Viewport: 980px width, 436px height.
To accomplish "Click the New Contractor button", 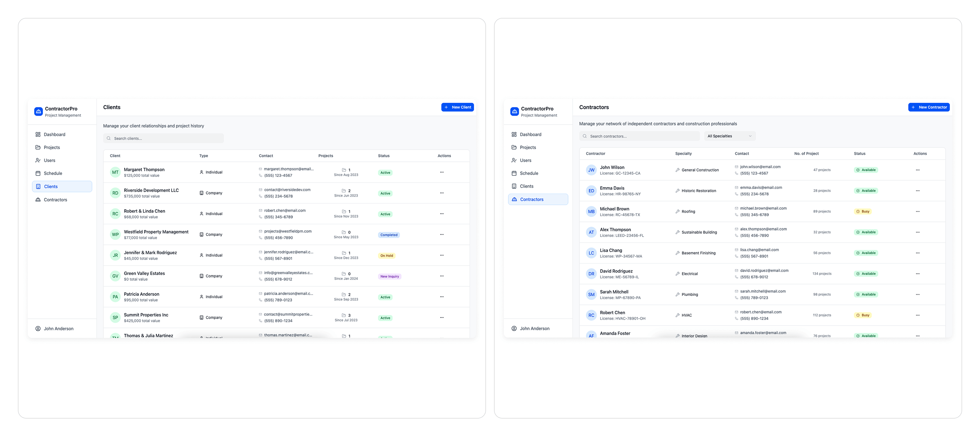I will point(929,107).
